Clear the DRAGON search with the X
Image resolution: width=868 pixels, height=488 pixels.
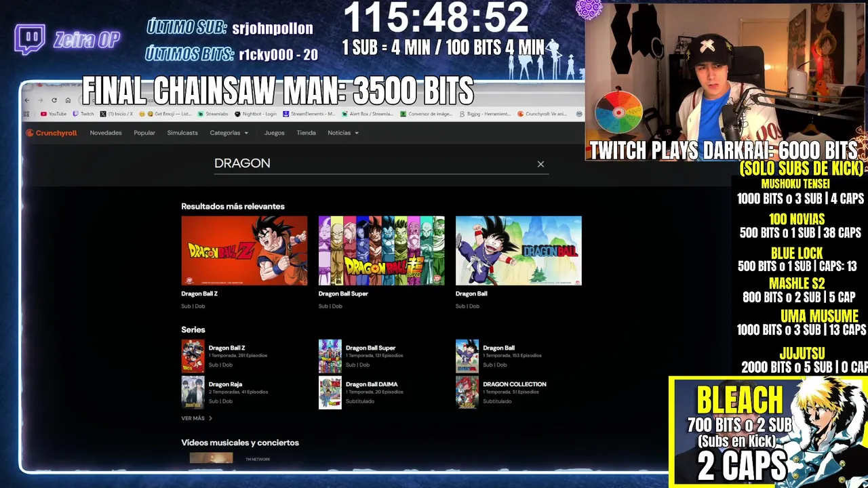(540, 164)
